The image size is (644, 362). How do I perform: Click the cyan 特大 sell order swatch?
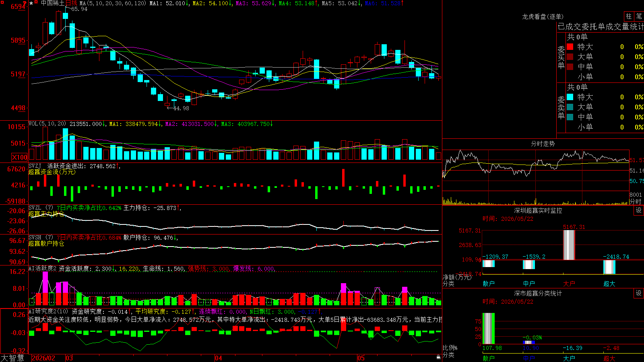570,97
